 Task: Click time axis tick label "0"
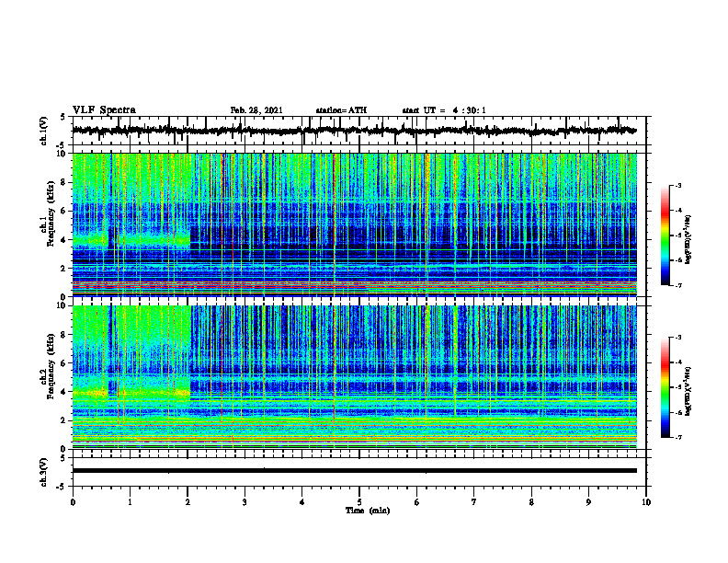point(73,502)
